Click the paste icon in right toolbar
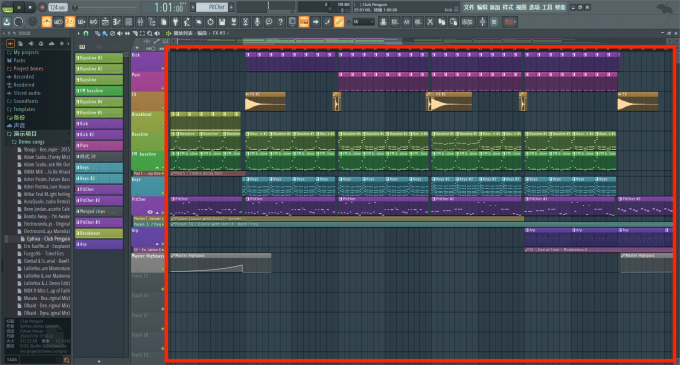This screenshot has width=680, height=365. coord(453,22)
